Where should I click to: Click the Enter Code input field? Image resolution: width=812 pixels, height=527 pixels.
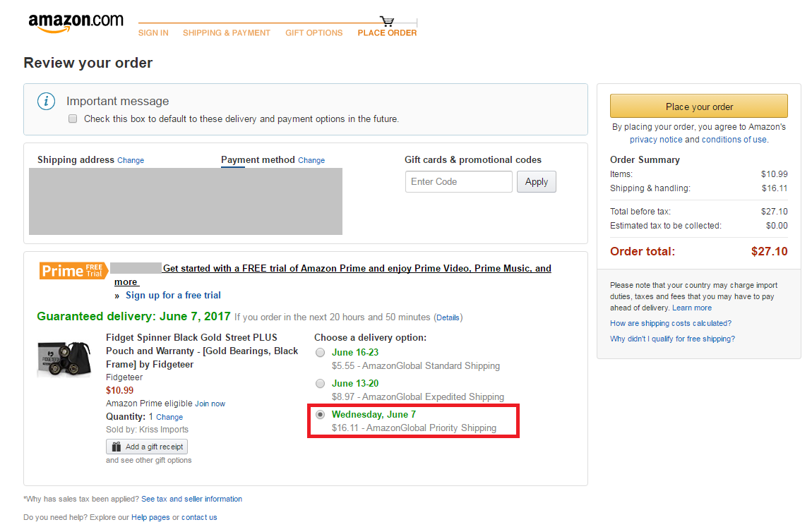click(459, 182)
